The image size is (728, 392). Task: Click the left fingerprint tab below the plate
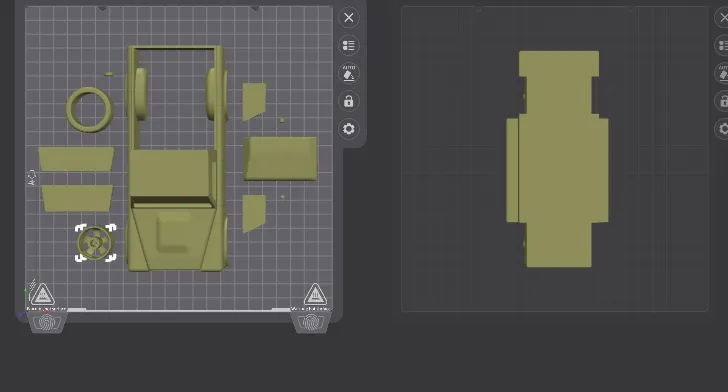47,322
